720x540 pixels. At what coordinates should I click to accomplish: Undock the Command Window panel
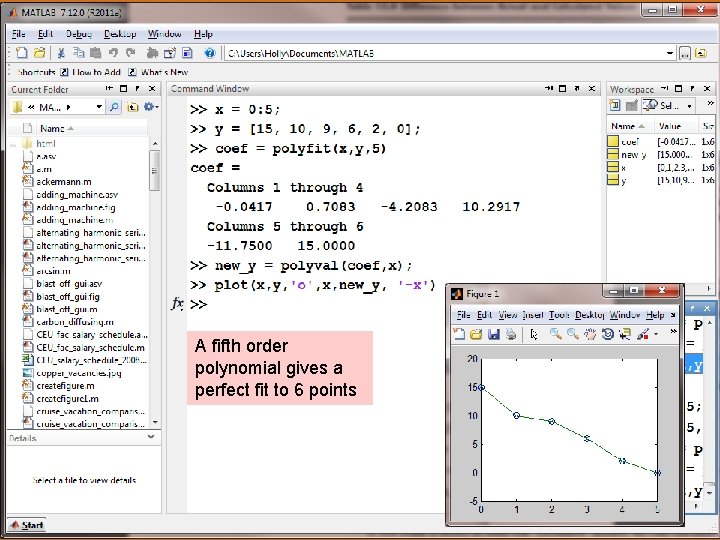tap(577, 89)
